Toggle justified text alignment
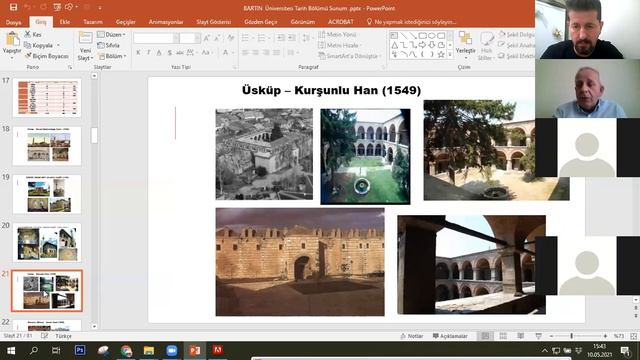 click(277, 52)
